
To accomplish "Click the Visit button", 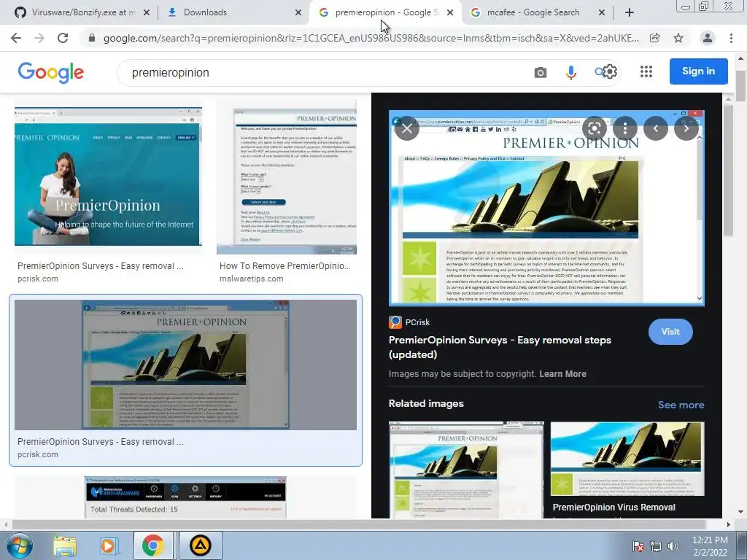I will coord(670,332).
